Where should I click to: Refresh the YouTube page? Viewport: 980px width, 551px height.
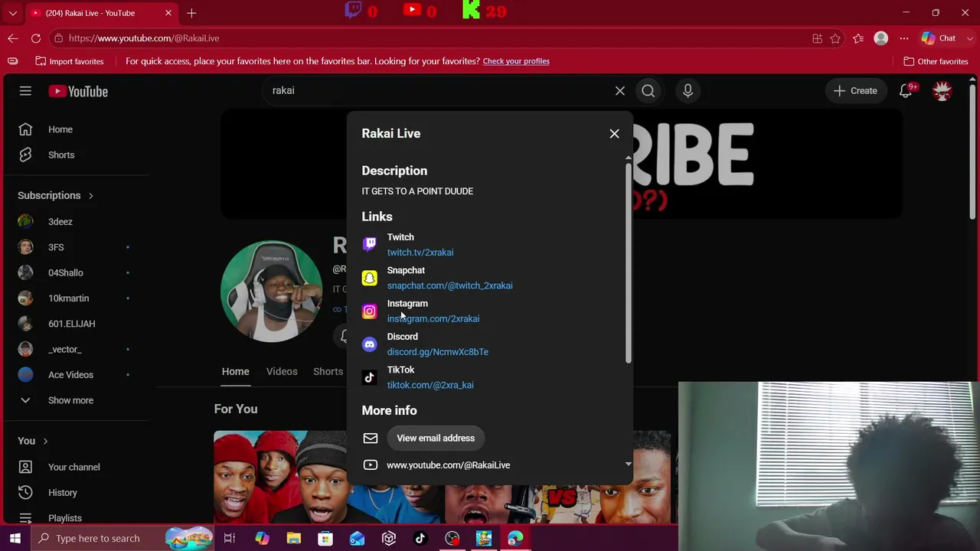(x=36, y=38)
